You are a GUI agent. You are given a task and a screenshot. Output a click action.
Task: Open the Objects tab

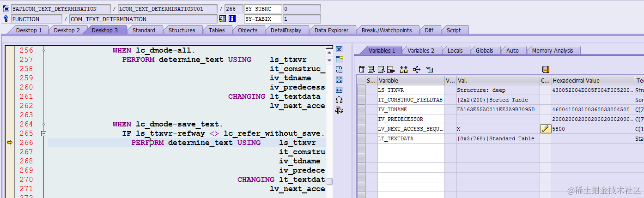pos(248,30)
